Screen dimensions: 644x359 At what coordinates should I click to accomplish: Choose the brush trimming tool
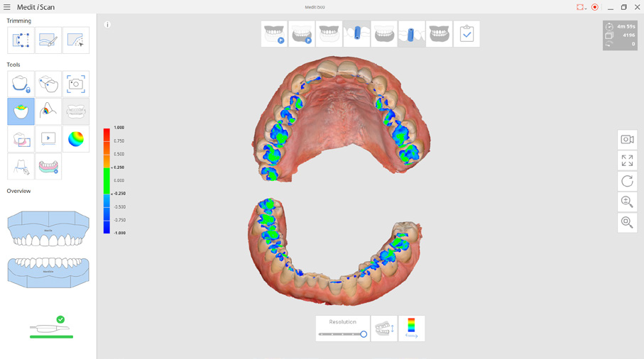pos(48,40)
